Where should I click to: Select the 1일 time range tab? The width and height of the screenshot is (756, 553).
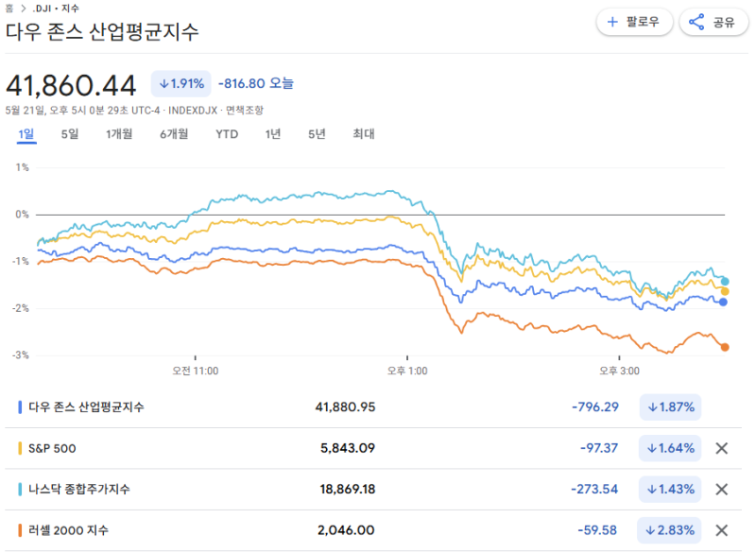click(26, 134)
